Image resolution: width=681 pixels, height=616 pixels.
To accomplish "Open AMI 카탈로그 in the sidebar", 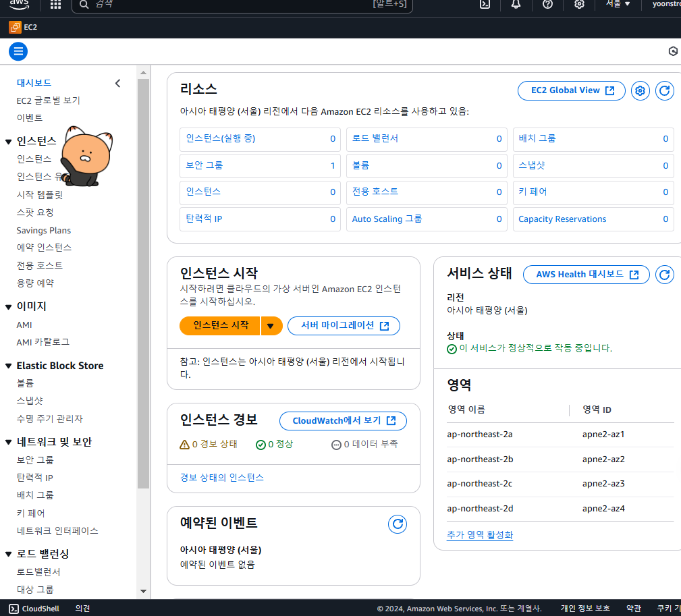I will (43, 342).
